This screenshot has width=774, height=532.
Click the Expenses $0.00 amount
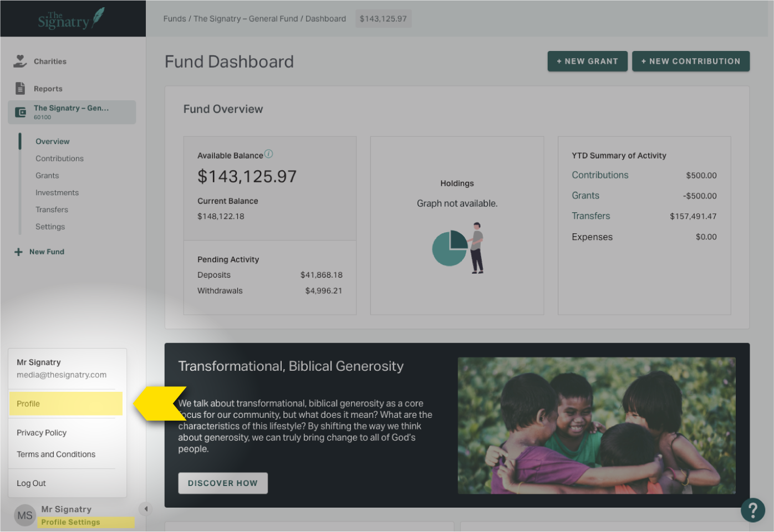coord(706,237)
